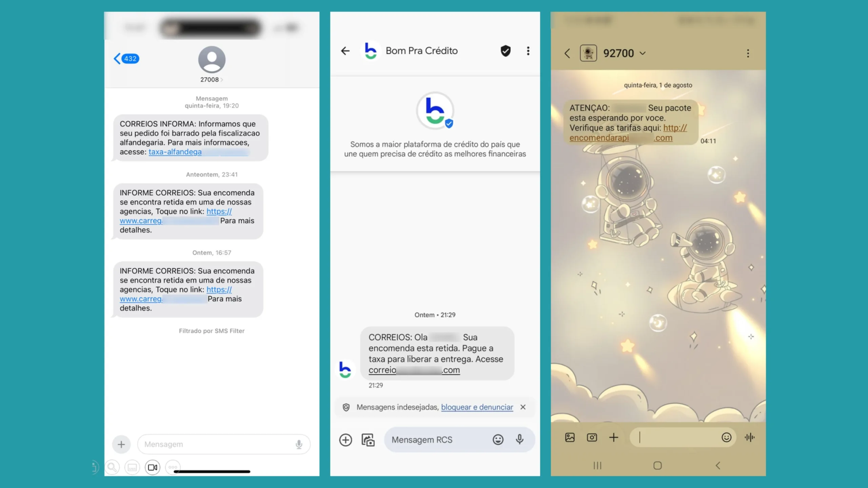The width and height of the screenshot is (868, 488).
Task: Click the keyboard icon in bottom toolbar
Action: [x=132, y=468]
